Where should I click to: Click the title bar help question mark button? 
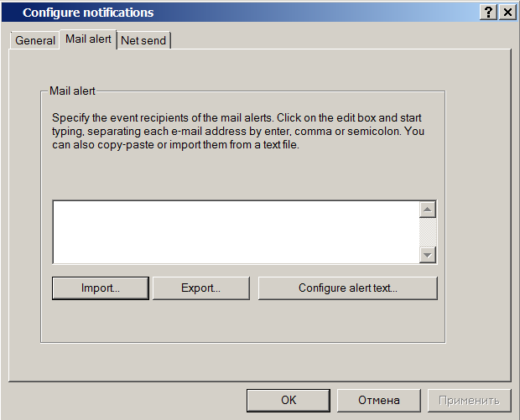pos(487,13)
